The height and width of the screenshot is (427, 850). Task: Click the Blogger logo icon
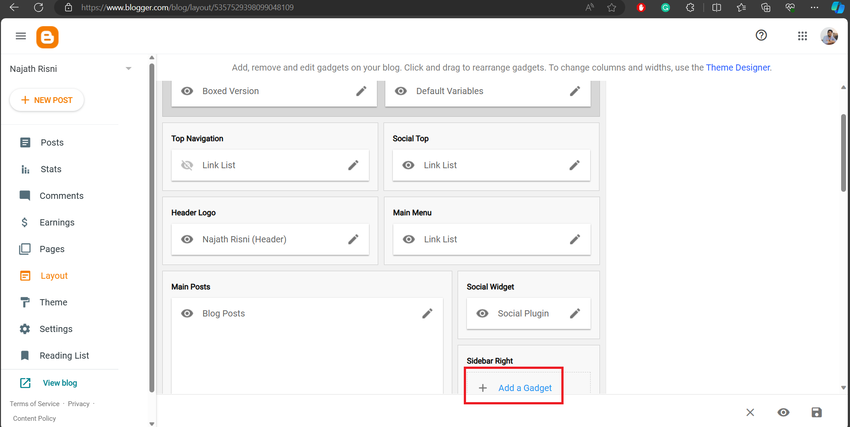tap(47, 37)
